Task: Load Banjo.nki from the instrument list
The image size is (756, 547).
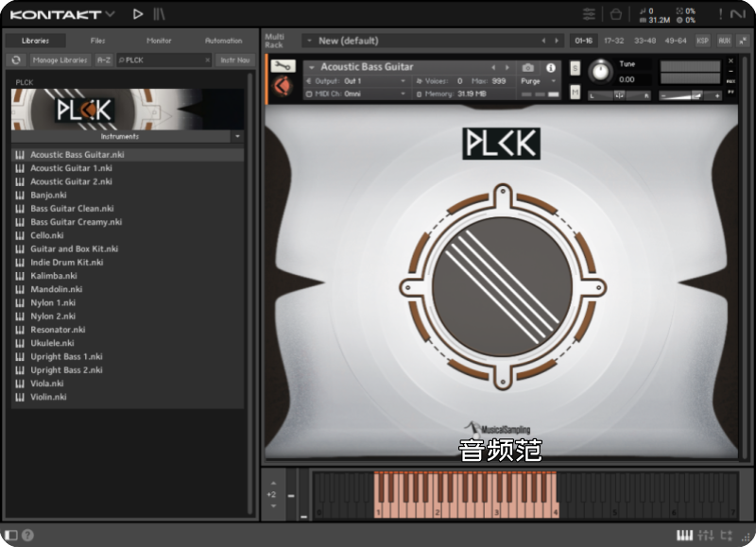Action: [x=48, y=195]
